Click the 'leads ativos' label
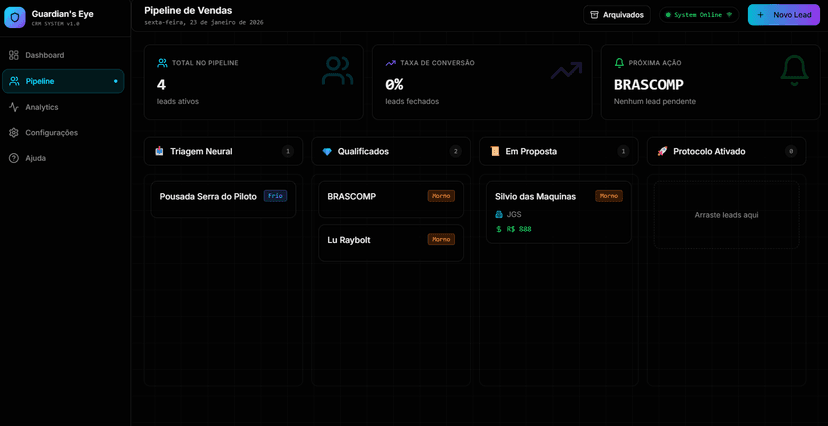Screen dimensions: 828x426 tap(178, 101)
